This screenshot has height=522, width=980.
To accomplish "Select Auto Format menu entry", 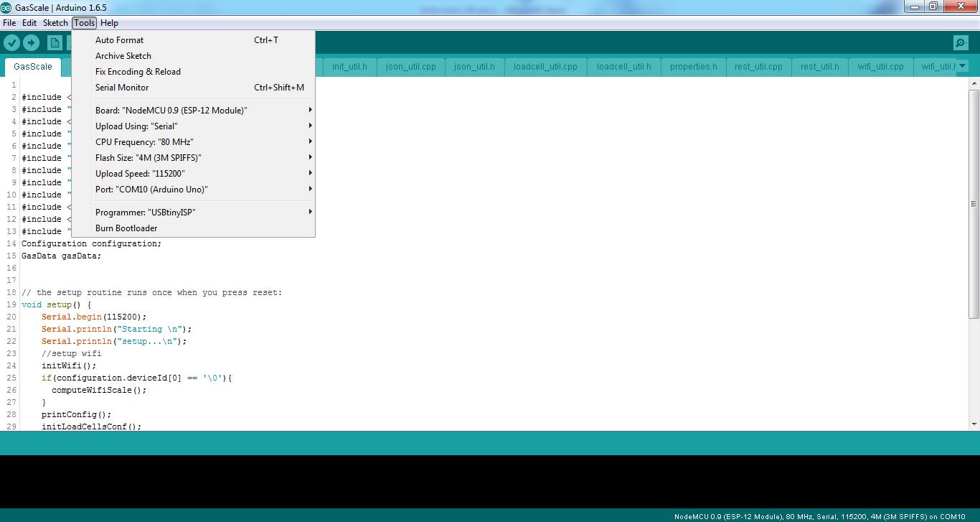I will 194,40.
